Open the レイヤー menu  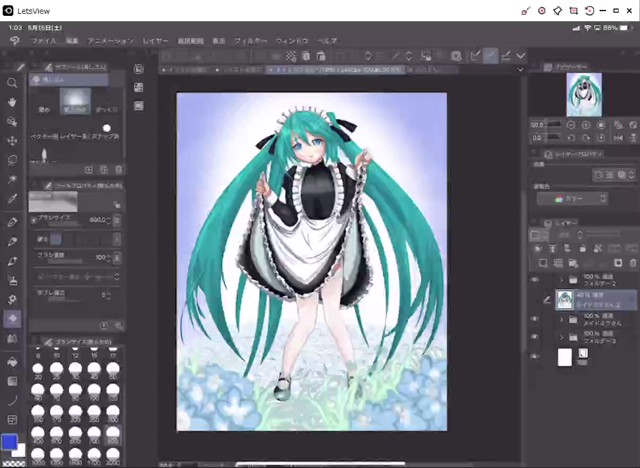pyautogui.click(x=155, y=41)
